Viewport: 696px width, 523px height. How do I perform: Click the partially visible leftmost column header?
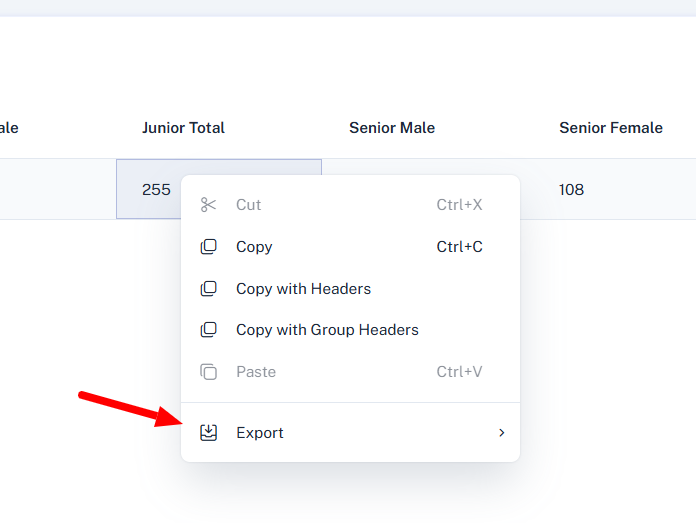point(9,128)
